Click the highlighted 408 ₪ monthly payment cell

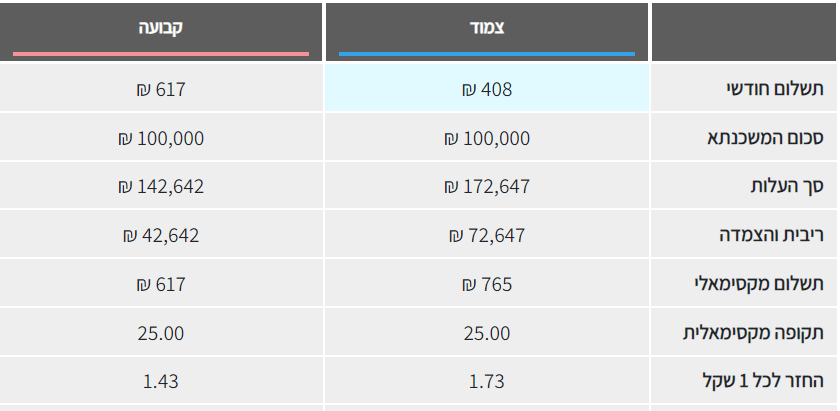tap(487, 90)
